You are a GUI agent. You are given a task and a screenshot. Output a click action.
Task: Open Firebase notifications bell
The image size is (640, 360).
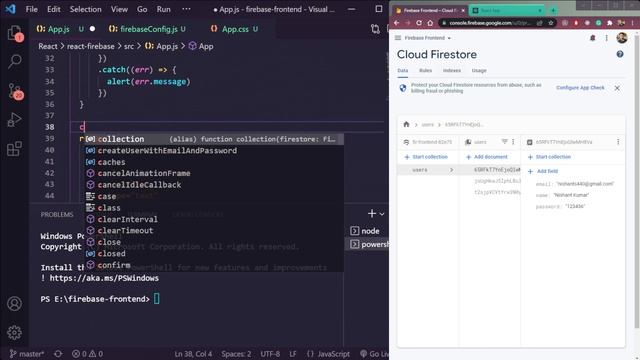(x=593, y=38)
